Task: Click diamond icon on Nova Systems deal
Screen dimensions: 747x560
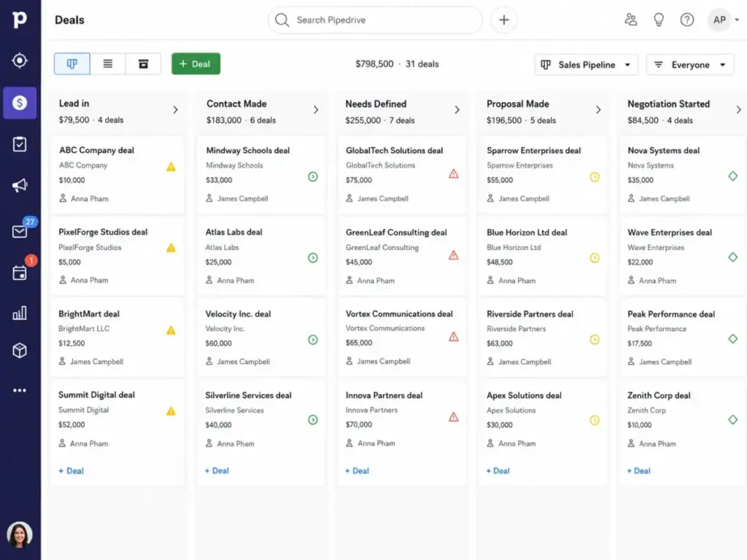Action: click(x=732, y=176)
